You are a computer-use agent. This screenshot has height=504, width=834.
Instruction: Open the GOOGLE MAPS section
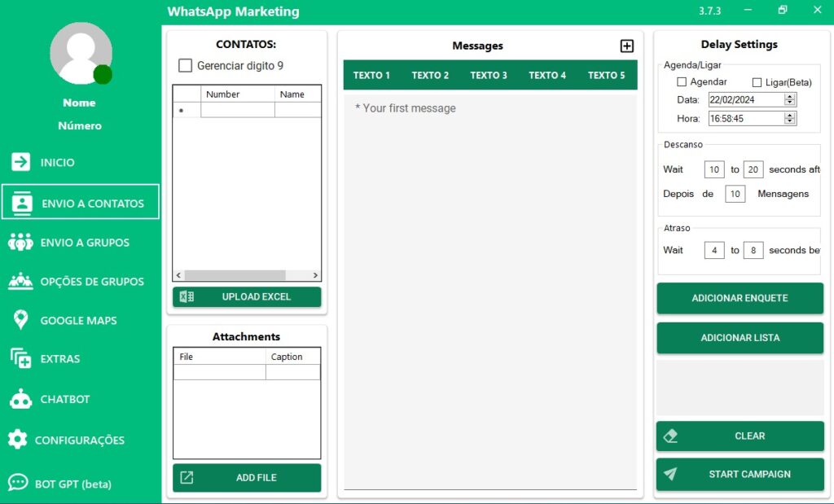[x=78, y=321]
